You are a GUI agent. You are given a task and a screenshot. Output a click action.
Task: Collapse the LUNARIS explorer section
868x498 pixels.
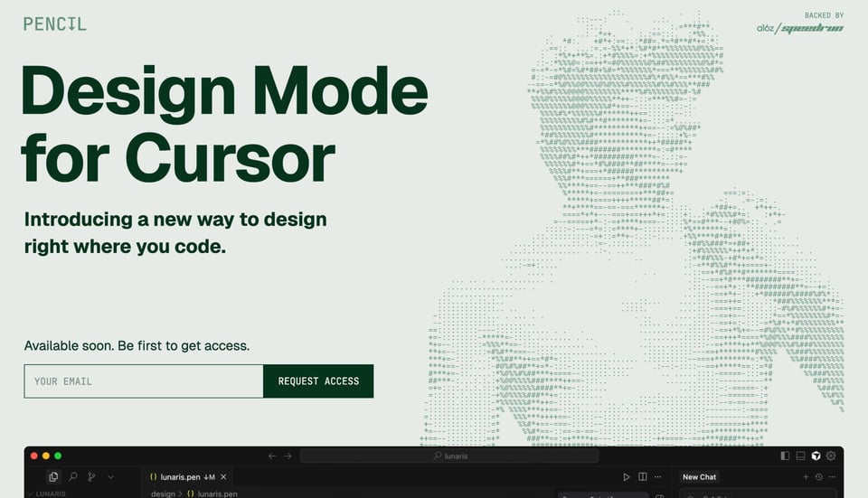click(x=48, y=493)
